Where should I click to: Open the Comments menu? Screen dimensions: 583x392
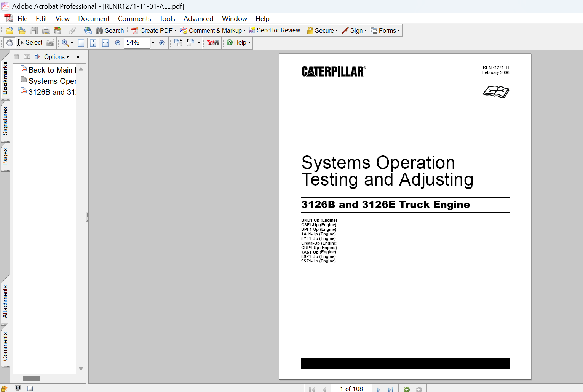134,19
